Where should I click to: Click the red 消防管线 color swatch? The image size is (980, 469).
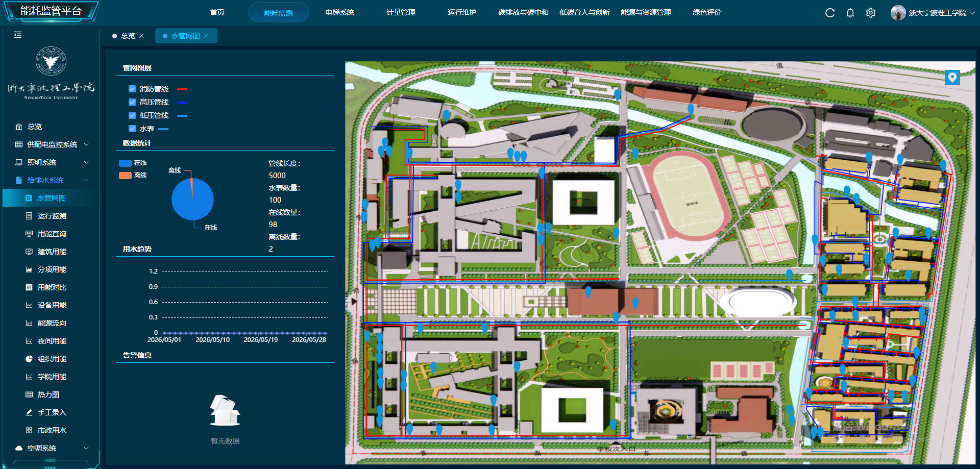[x=182, y=89]
